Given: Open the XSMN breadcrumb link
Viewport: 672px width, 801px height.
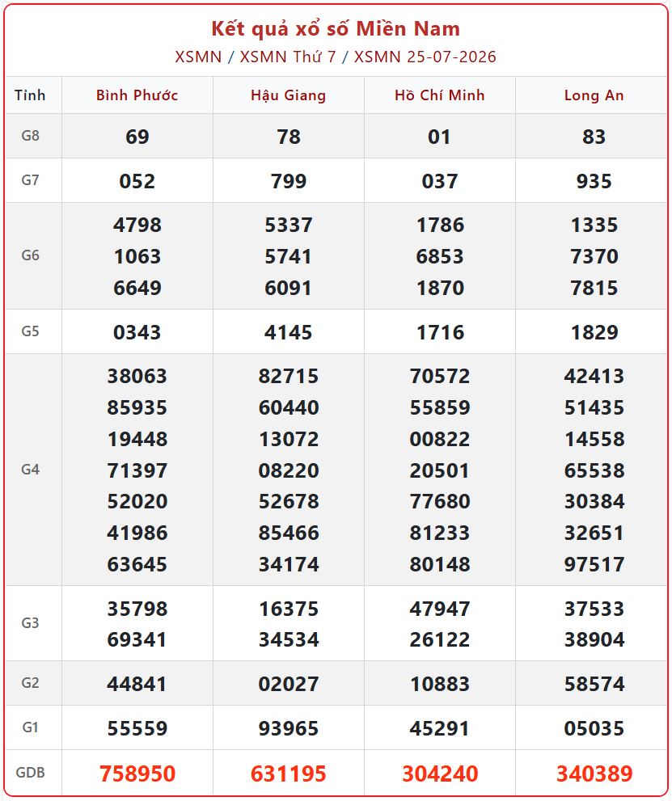Looking at the screenshot, I should tap(198, 57).
